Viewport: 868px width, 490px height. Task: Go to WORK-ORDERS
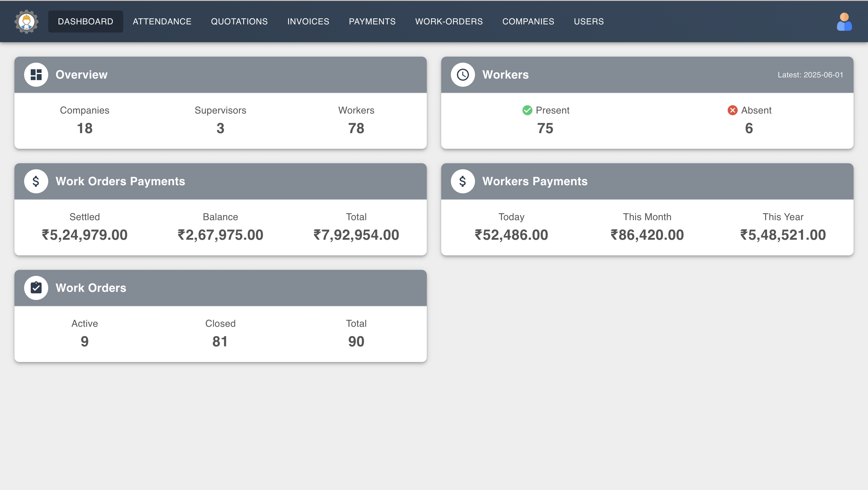(x=449, y=21)
